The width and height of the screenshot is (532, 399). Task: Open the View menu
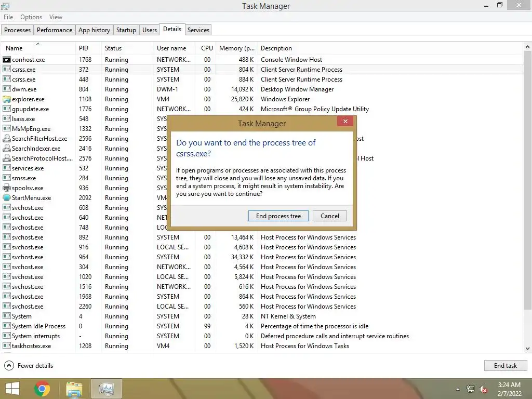[56, 17]
